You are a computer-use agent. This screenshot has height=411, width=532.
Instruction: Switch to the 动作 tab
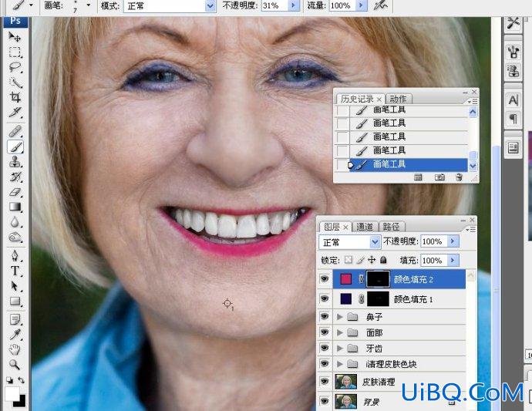coord(398,99)
